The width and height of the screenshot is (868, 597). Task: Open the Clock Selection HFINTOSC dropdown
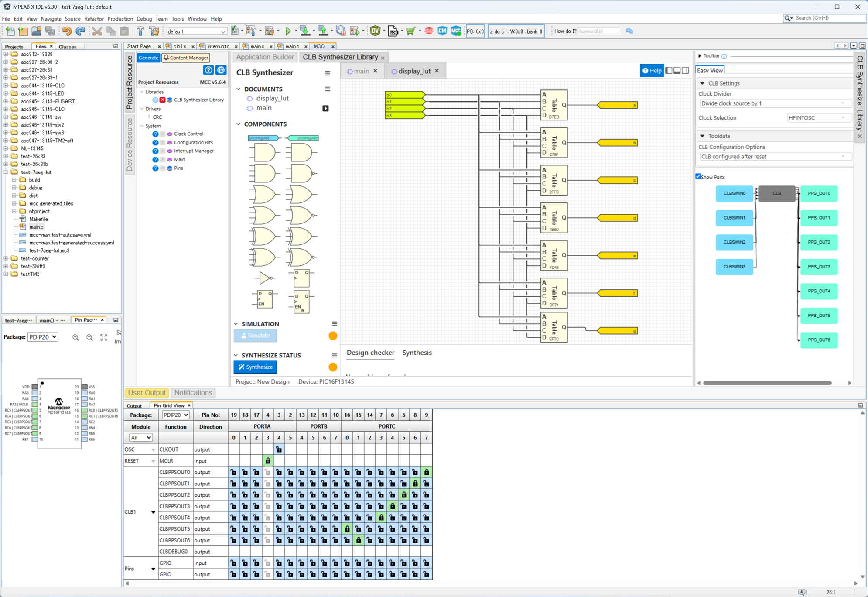(x=818, y=118)
